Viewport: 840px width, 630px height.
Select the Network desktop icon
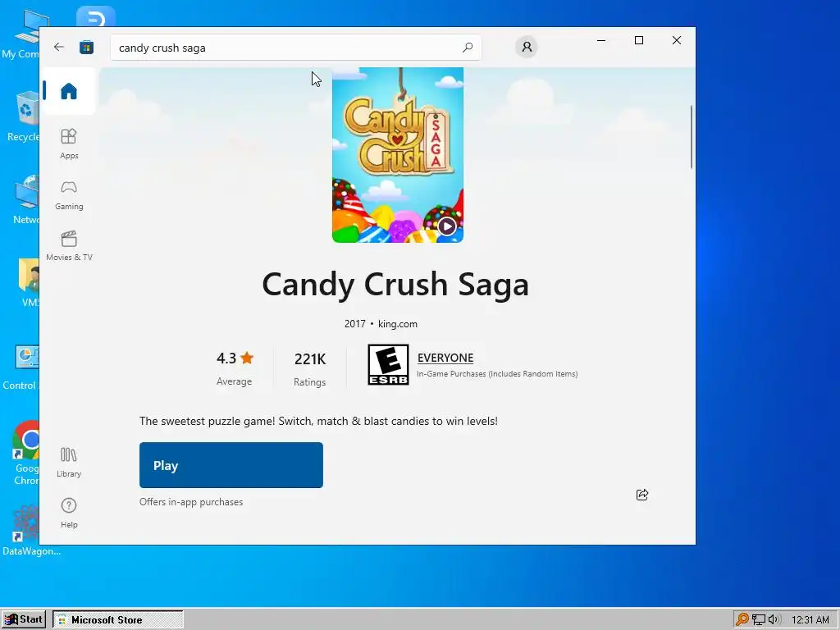[25, 200]
